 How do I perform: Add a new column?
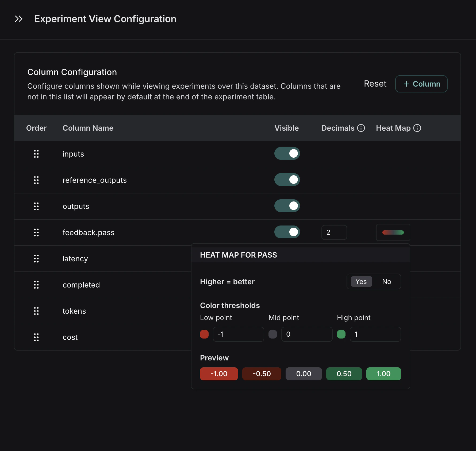421,84
